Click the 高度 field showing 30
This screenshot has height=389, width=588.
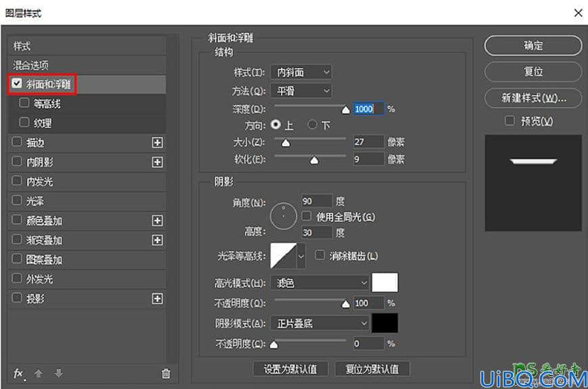point(316,232)
